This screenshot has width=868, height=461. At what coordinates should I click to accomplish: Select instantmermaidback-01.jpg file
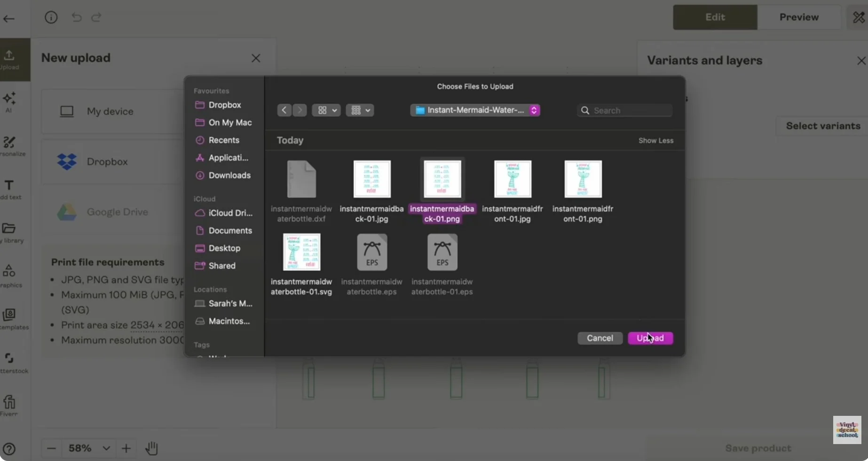(x=371, y=191)
